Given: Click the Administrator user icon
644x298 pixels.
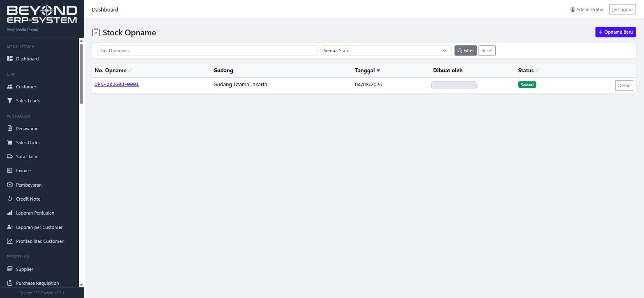Looking at the screenshot, I should coord(573,9).
